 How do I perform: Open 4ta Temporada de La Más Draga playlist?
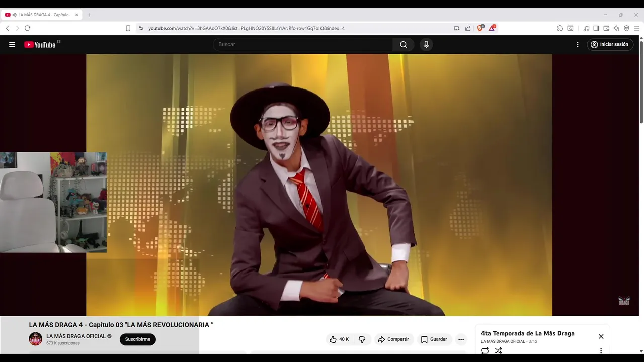click(527, 333)
